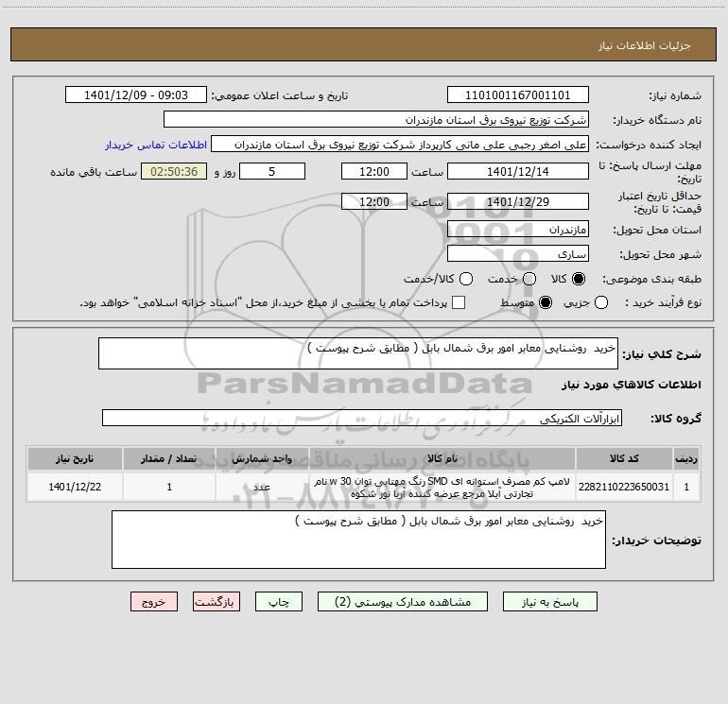Select product code 2282110223650031 table cell

[624, 487]
